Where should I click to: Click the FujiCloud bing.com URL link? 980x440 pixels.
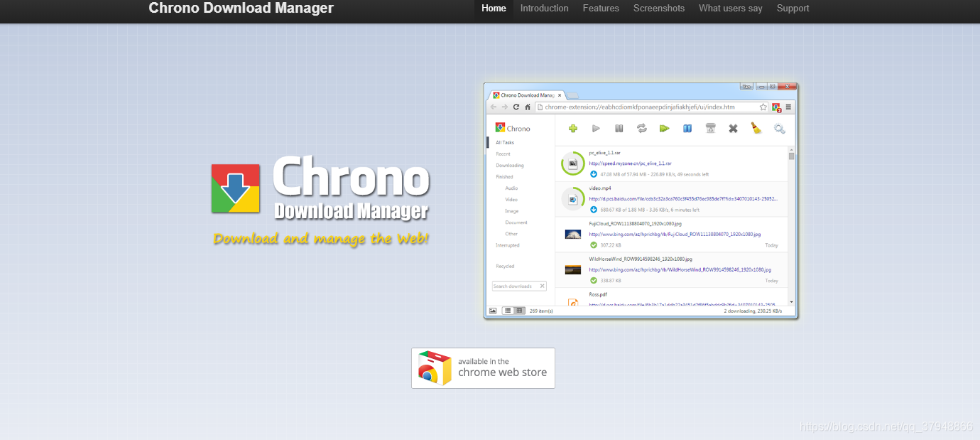(675, 235)
